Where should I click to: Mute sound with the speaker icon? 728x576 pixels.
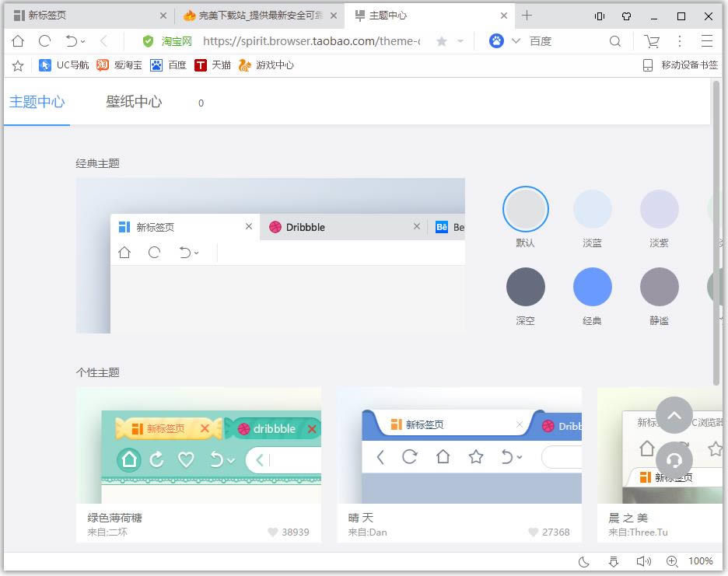(x=643, y=561)
